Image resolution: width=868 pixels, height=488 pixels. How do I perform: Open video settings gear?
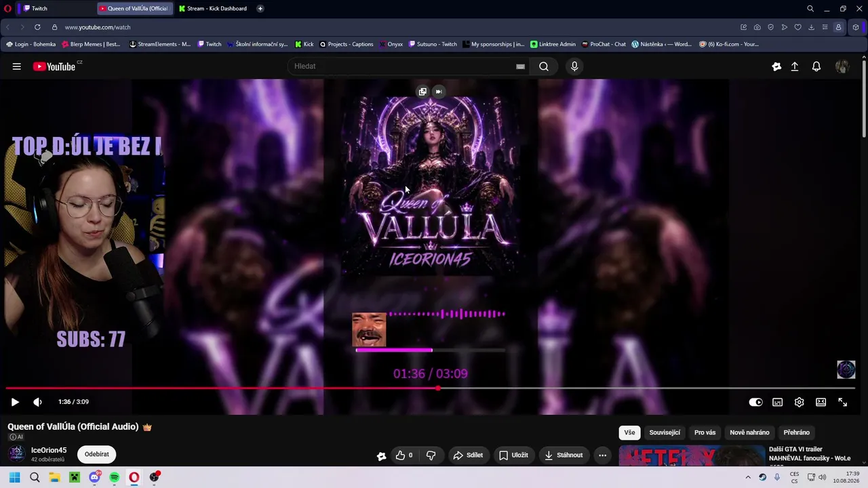point(799,402)
